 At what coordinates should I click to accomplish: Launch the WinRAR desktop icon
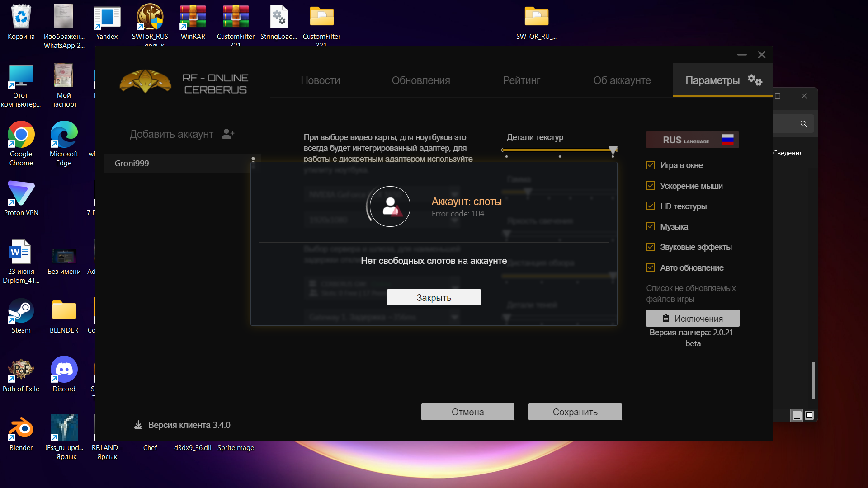(193, 17)
